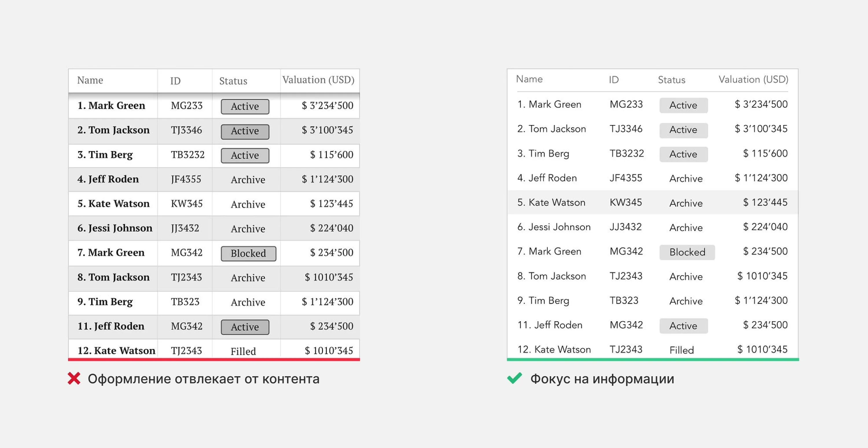This screenshot has width=868, height=448.
Task: Click Active badge for Jeff Roden MG342, left table
Action: (245, 327)
